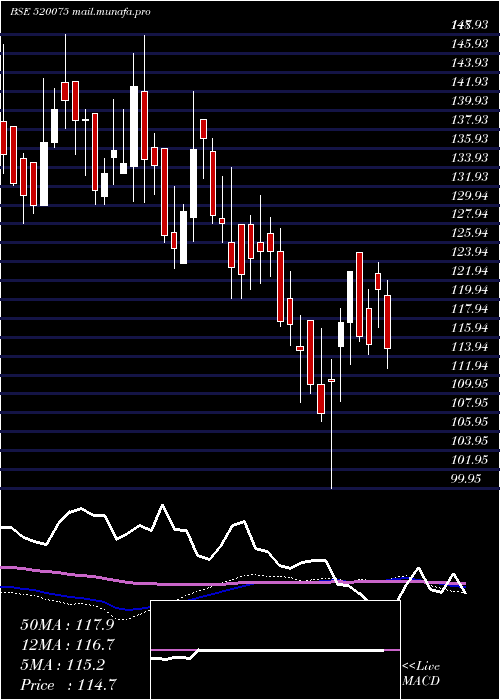Click the BSE 520075 mail.munafa.pro title text
Image resolution: width=500 pixels, height=700 pixels.
[80, 12]
